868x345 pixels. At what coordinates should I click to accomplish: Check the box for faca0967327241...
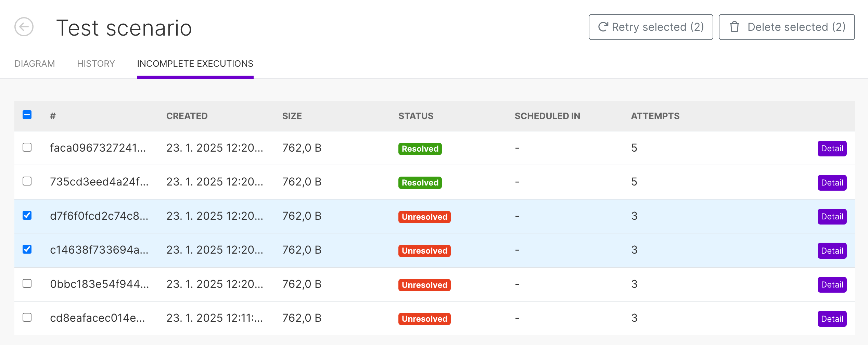pos(27,147)
